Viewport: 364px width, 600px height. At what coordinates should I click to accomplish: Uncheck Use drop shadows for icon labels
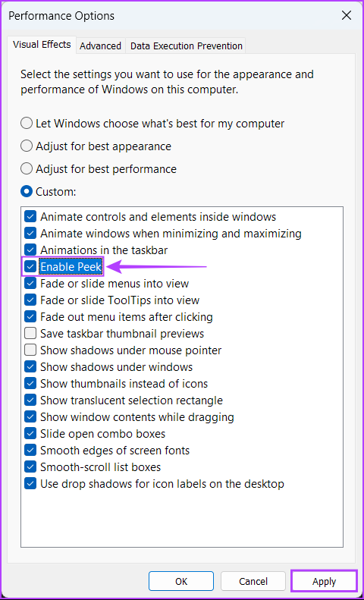pyautogui.click(x=30, y=483)
